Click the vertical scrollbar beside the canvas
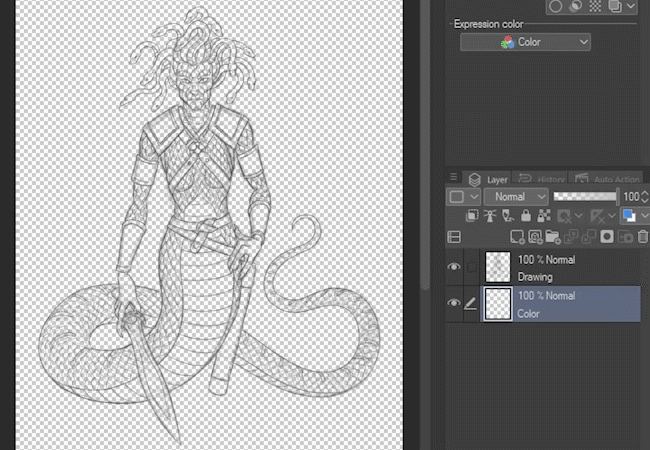Viewport: 650px width, 450px height. tap(425, 145)
